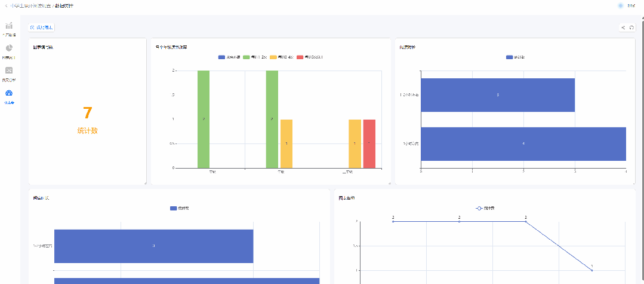Click the green bar in the middle group
This screenshot has height=284, width=644.
tap(272, 120)
